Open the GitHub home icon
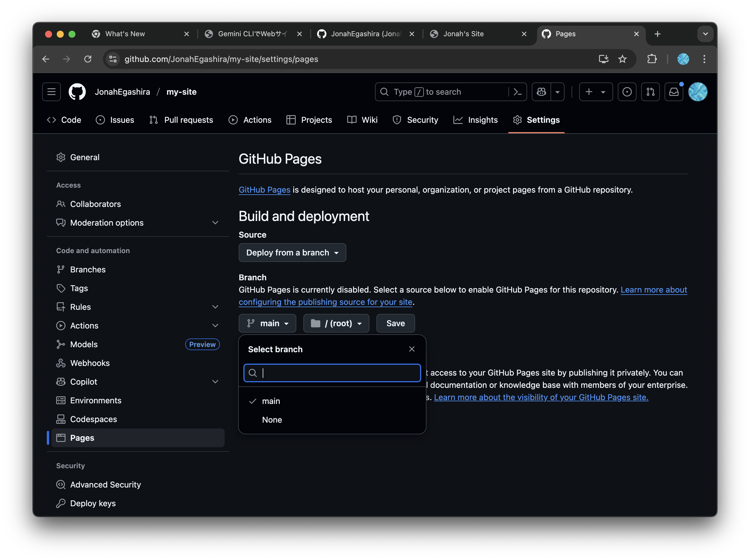 click(x=77, y=92)
